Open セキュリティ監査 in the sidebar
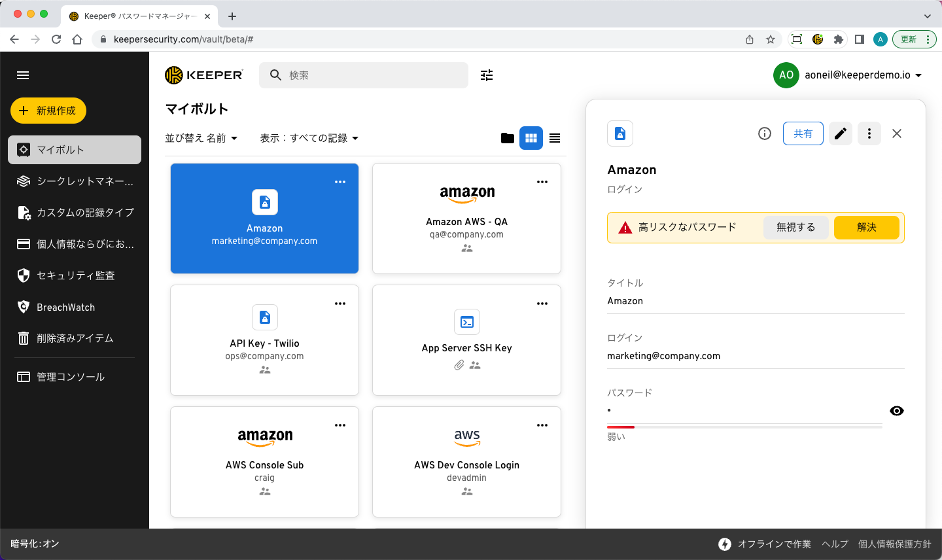 pos(75,275)
